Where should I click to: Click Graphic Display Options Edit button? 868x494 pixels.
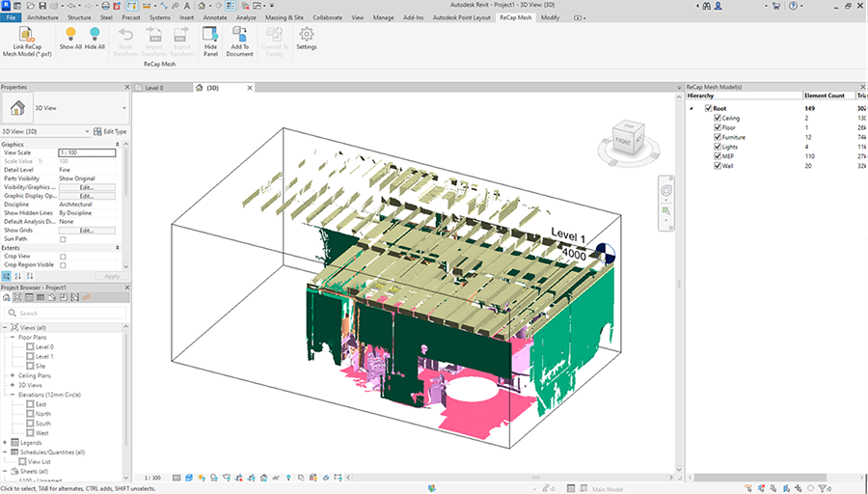point(87,196)
